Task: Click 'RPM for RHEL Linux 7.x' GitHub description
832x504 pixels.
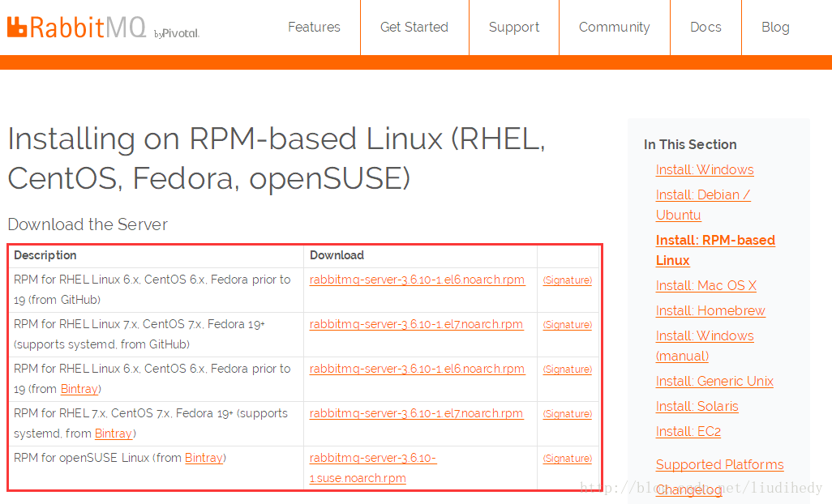Action: click(139, 335)
